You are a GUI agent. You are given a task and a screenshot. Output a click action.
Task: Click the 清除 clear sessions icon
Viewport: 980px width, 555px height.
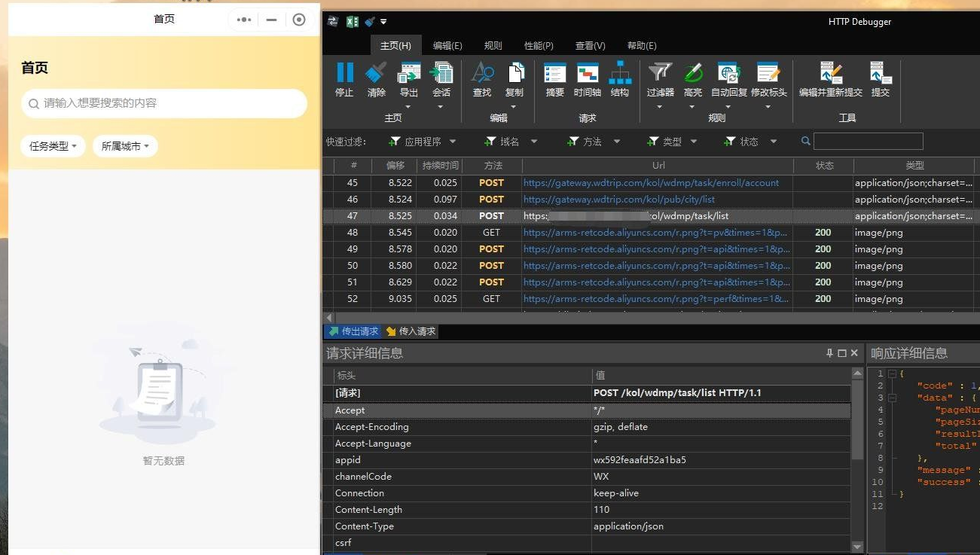376,79
